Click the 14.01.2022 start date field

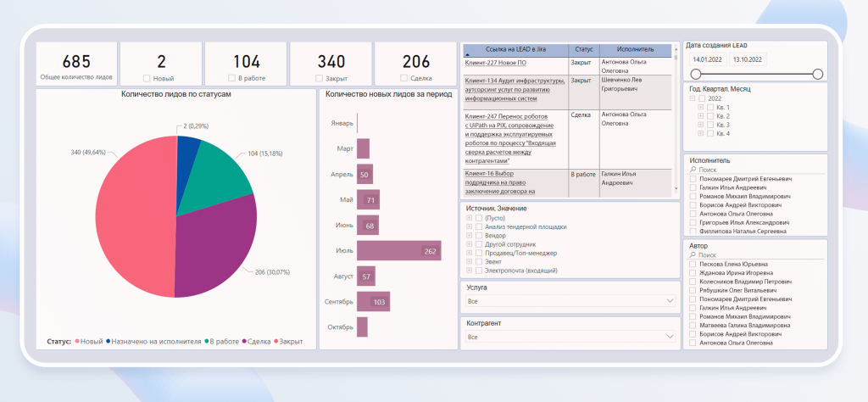[708, 59]
